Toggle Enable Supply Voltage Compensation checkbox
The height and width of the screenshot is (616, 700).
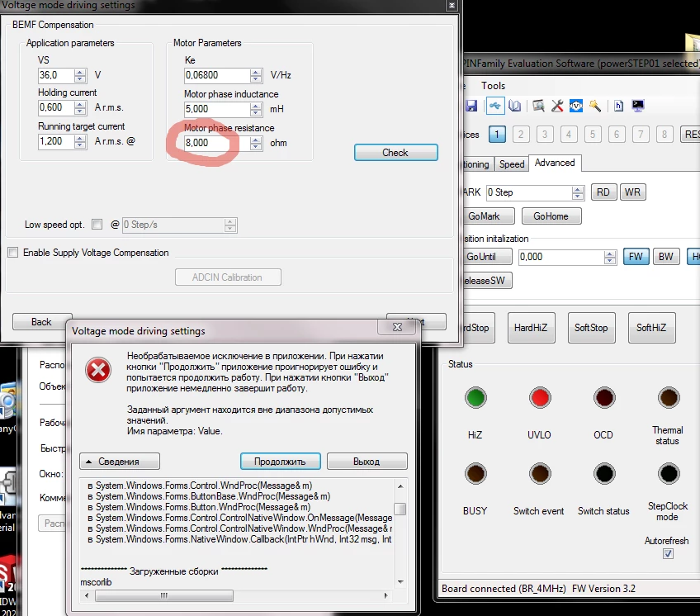click(x=13, y=253)
